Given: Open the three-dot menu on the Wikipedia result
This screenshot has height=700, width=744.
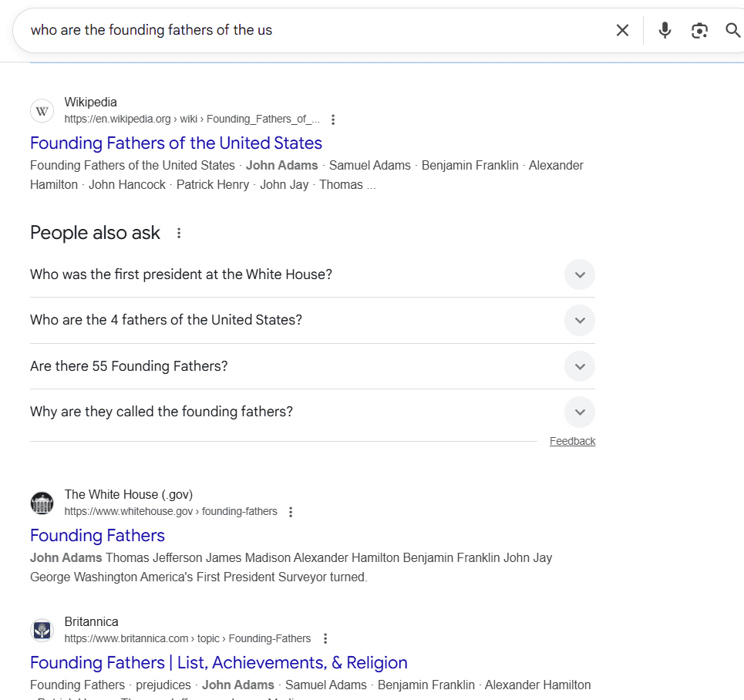Looking at the screenshot, I should pos(333,119).
